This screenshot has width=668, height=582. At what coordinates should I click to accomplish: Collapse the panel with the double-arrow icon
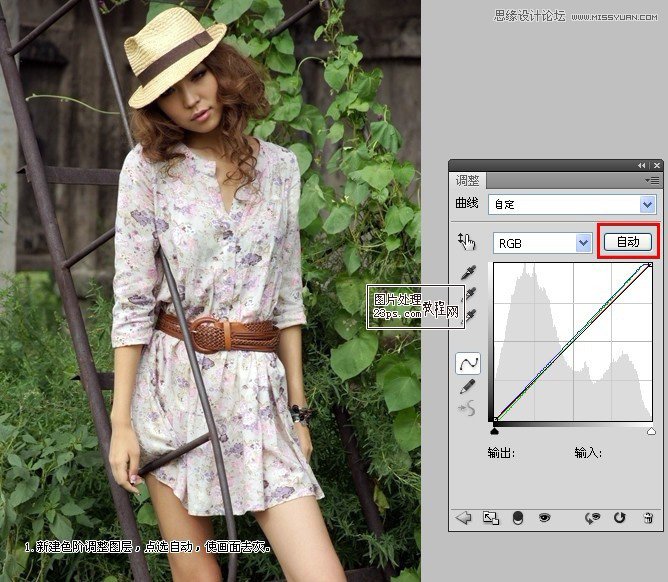(642, 165)
